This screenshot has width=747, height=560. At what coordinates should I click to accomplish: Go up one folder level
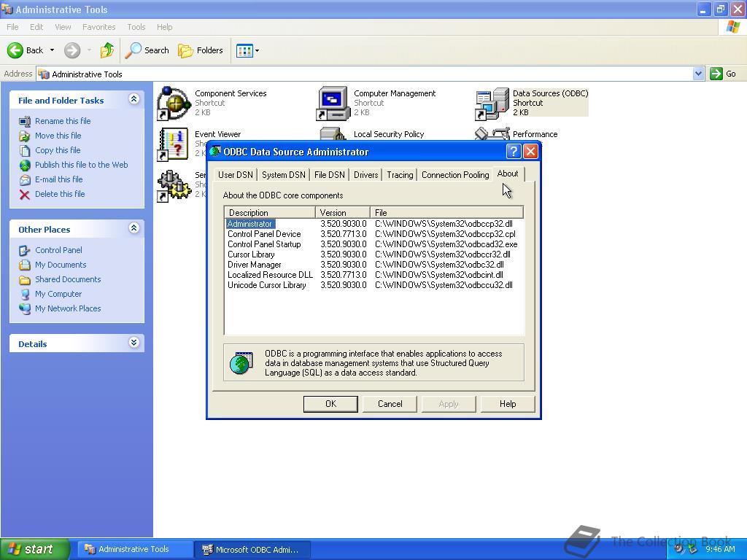tap(107, 50)
